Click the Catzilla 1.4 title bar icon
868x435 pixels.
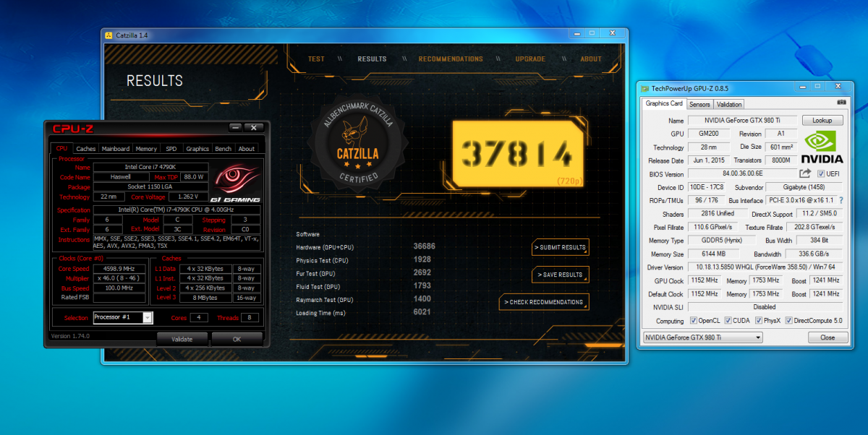[x=109, y=34]
